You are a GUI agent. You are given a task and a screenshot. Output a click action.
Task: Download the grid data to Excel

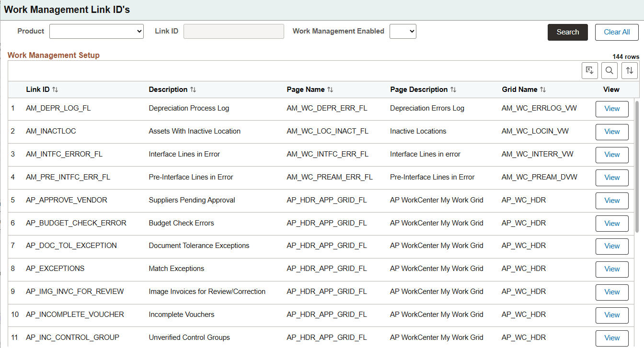(589, 70)
